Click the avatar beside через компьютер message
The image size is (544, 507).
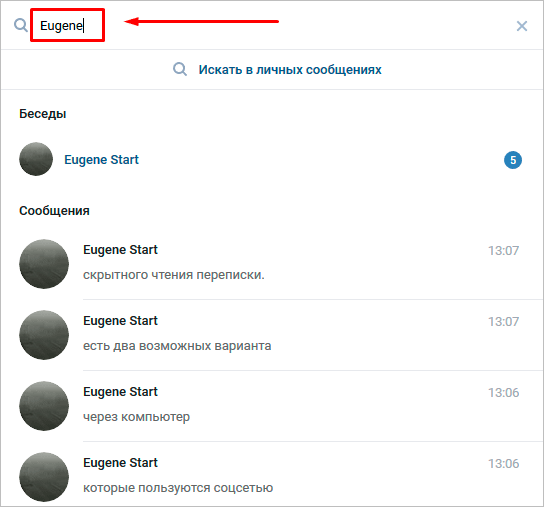(x=44, y=406)
